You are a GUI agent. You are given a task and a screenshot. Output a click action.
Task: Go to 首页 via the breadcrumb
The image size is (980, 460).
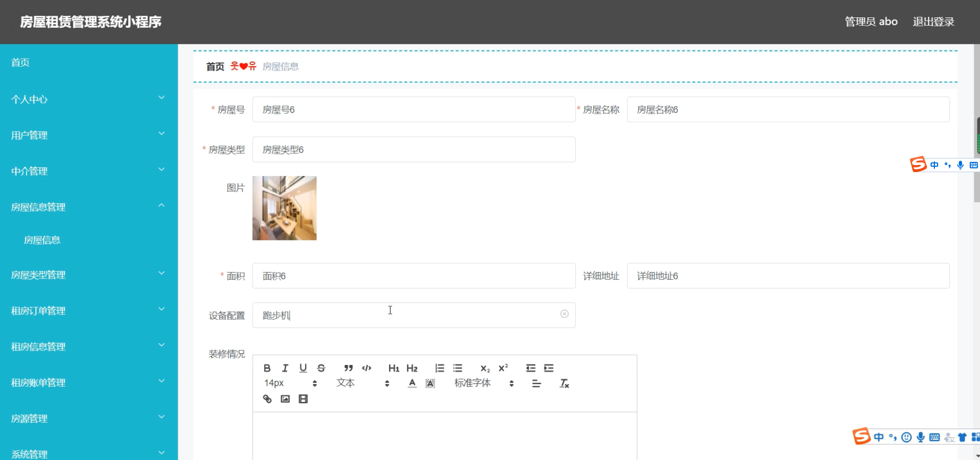[x=215, y=66]
